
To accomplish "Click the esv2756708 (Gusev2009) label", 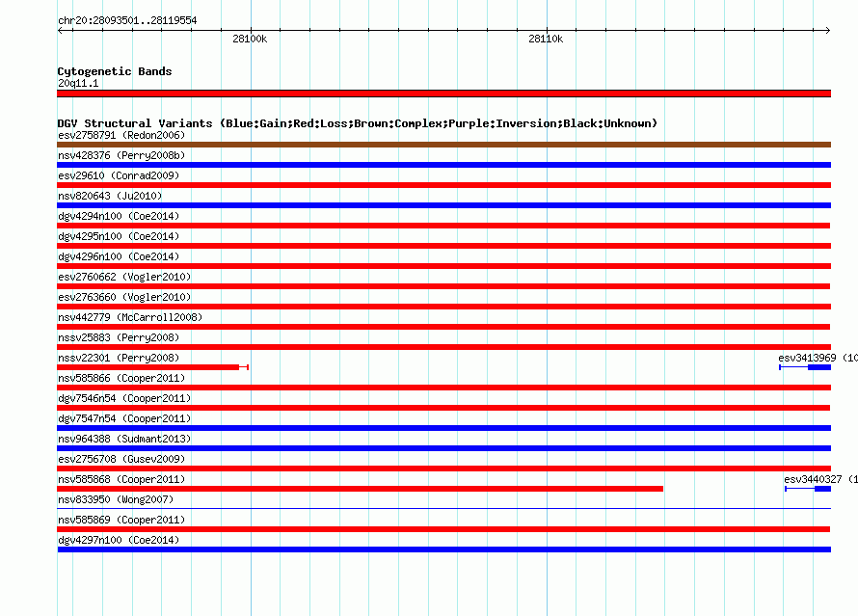I will tap(121, 459).
